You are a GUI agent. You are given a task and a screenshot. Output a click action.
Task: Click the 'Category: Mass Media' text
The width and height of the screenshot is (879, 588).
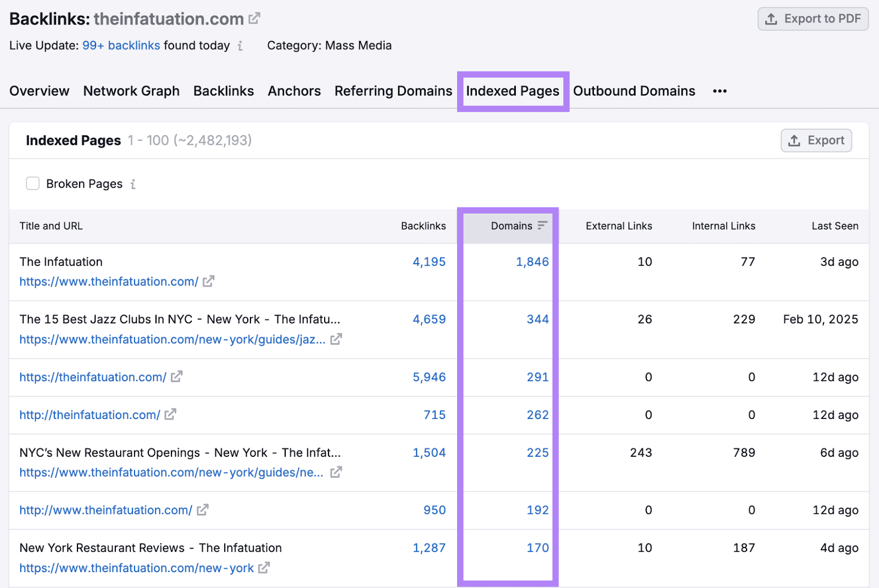[x=329, y=46]
